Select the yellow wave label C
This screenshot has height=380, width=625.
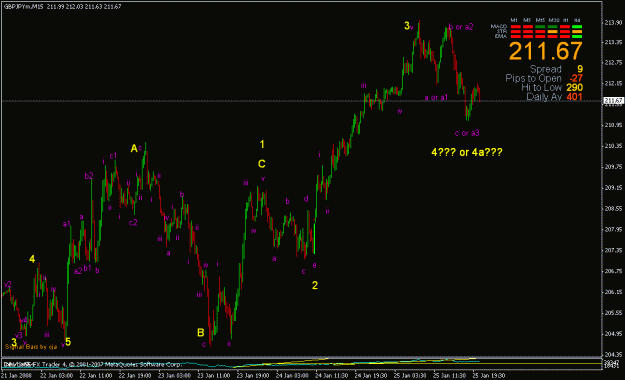(261, 164)
